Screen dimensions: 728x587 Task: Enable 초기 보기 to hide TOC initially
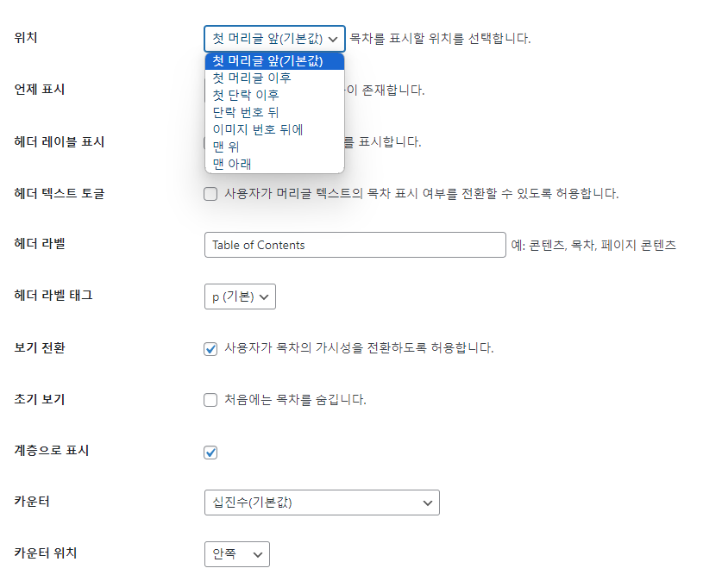pyautogui.click(x=210, y=399)
